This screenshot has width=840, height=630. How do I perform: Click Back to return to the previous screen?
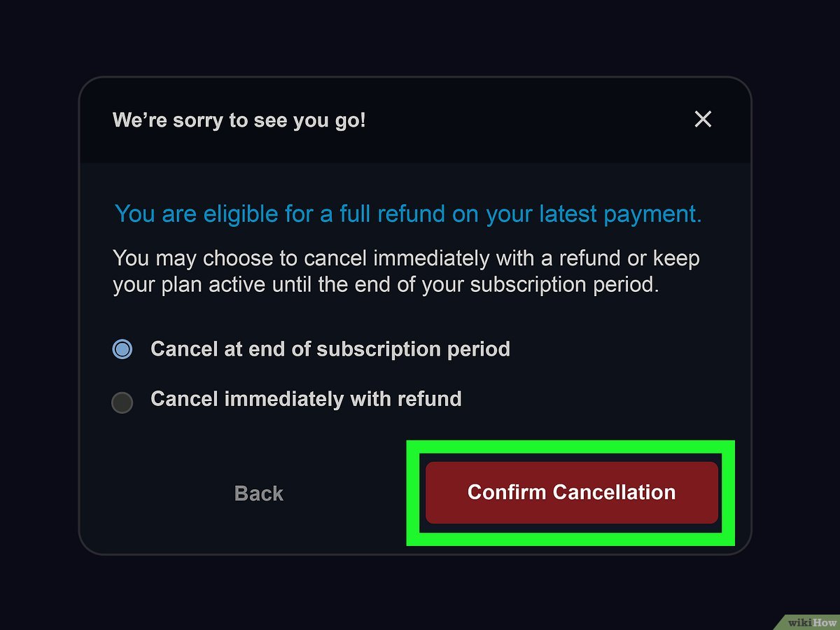(x=258, y=493)
